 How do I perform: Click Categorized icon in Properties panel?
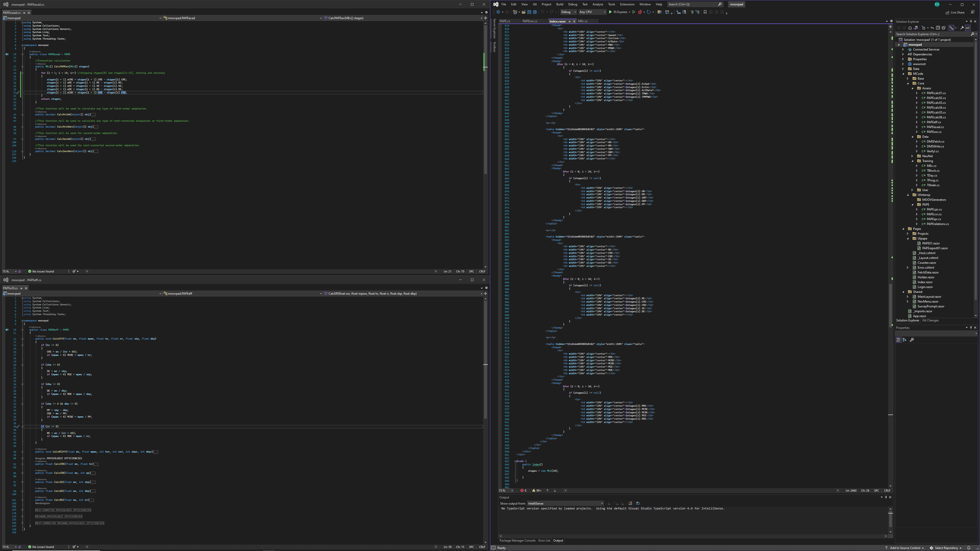pos(899,340)
